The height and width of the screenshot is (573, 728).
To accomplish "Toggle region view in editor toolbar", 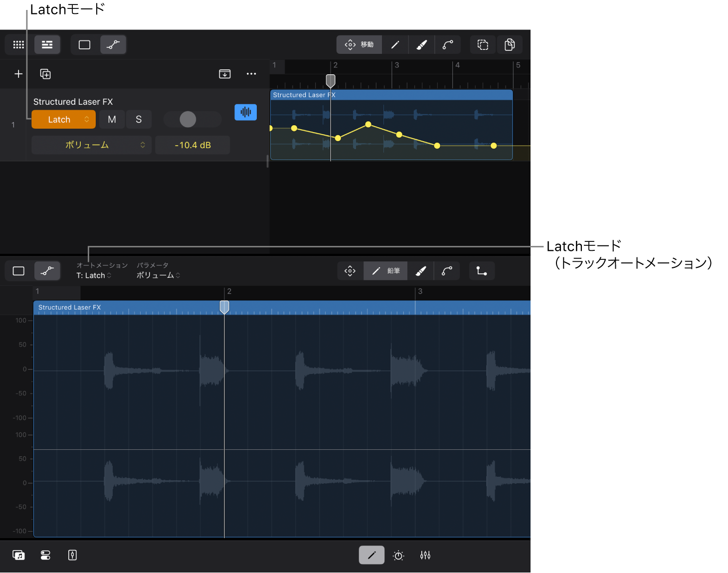I will (x=18, y=271).
